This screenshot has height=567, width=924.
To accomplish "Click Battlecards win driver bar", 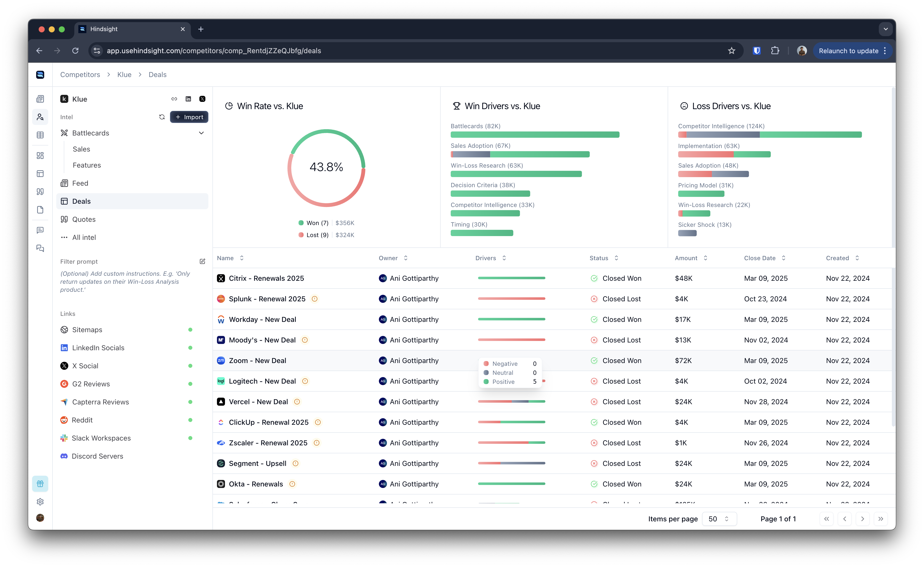I will tap(535, 135).
